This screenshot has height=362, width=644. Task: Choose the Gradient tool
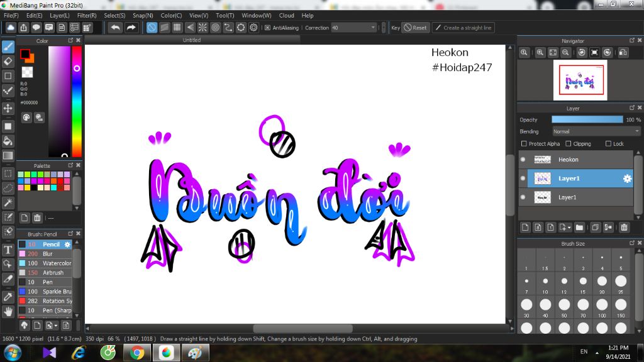tap(8, 156)
